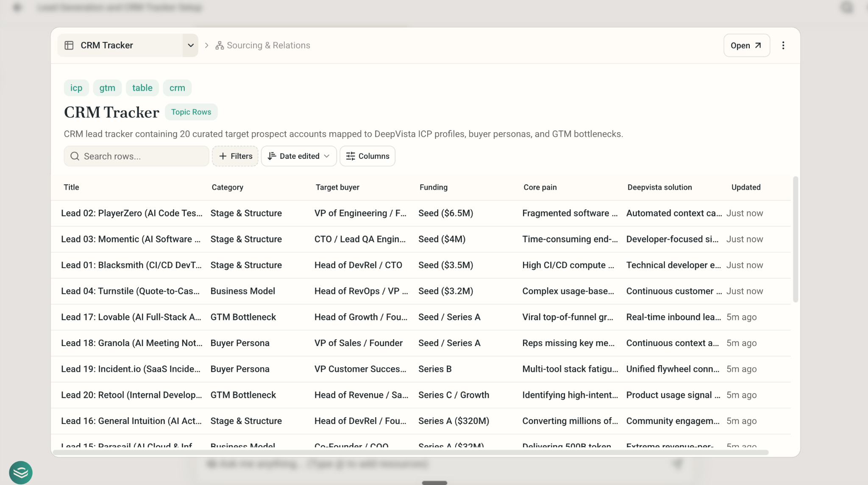Click the Topic Rows badge
868x485 pixels.
[x=191, y=112]
